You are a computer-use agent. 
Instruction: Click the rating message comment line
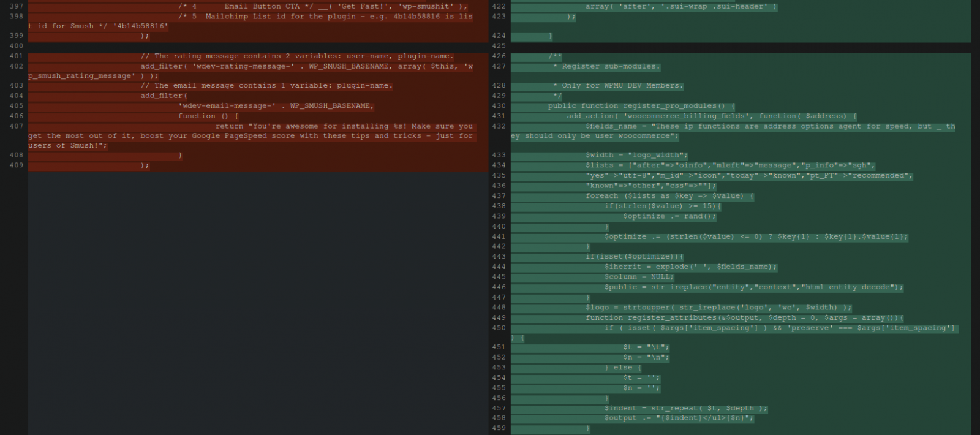click(x=297, y=56)
